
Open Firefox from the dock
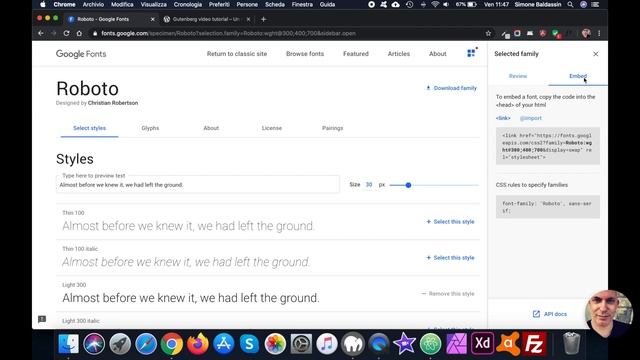click(198, 344)
